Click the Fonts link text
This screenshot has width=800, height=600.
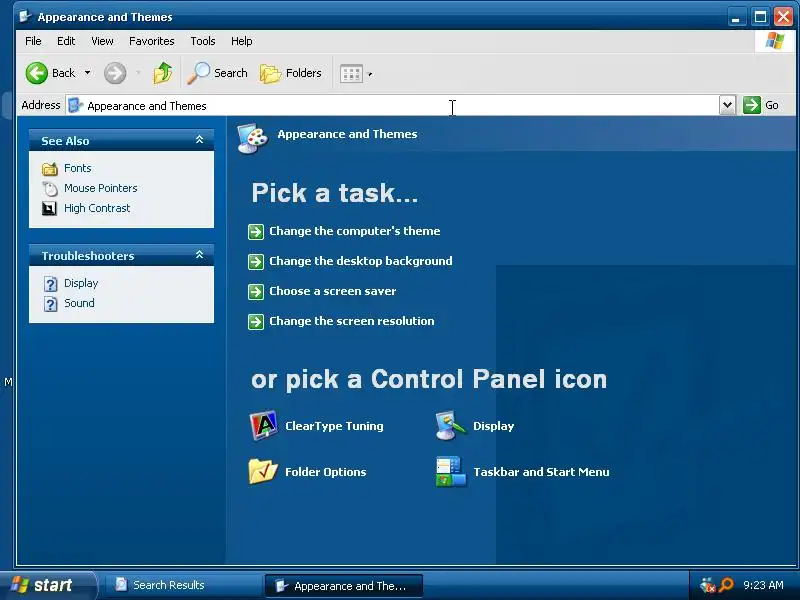(x=78, y=168)
